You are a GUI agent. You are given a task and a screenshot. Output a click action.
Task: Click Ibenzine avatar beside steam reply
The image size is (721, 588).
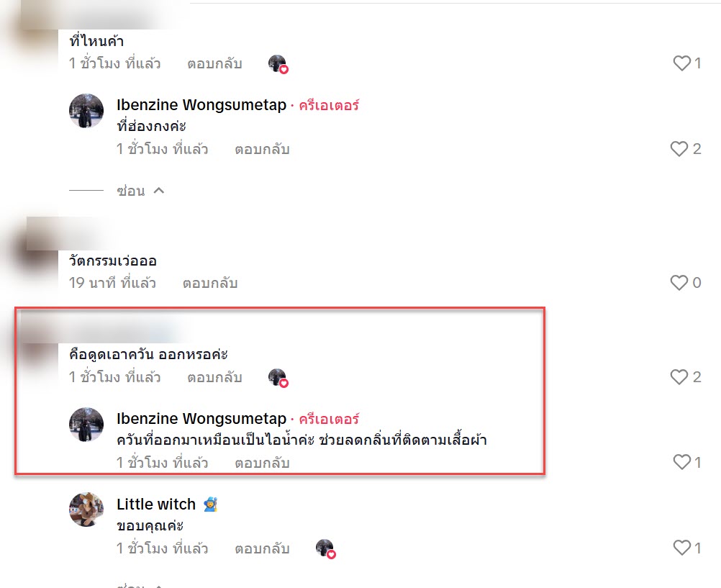[x=86, y=425]
